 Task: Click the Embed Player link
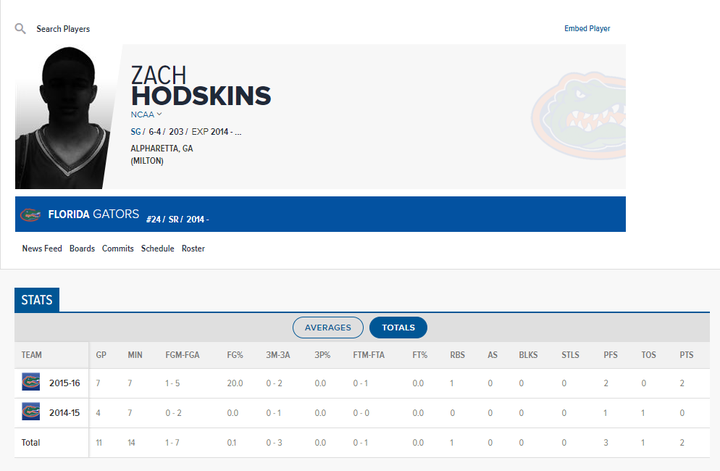[x=587, y=28]
